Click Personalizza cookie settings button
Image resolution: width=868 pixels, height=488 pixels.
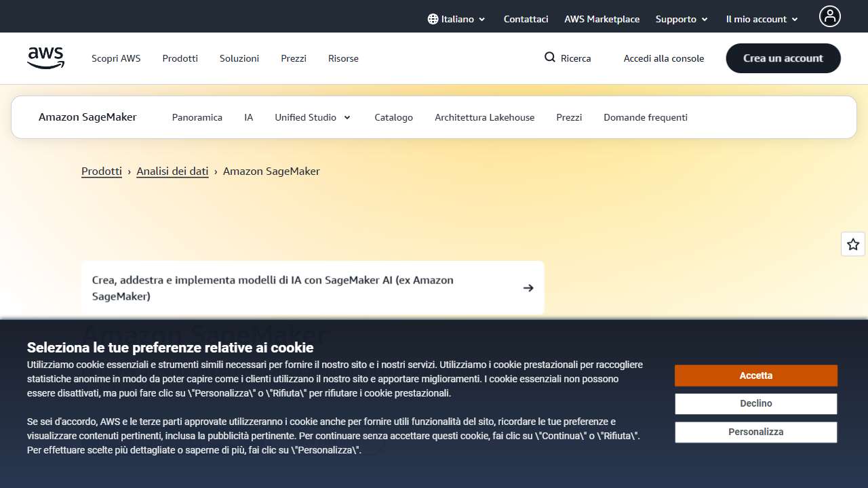[x=755, y=432]
